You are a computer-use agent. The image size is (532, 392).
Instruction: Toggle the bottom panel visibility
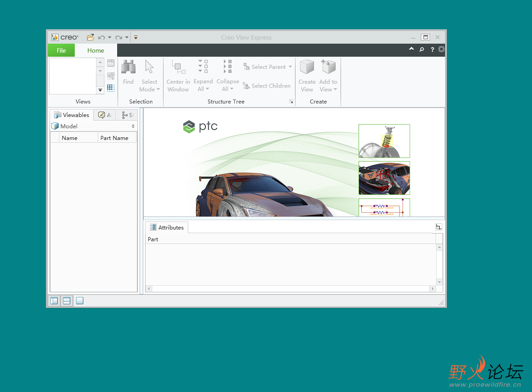pyautogui.click(x=67, y=301)
